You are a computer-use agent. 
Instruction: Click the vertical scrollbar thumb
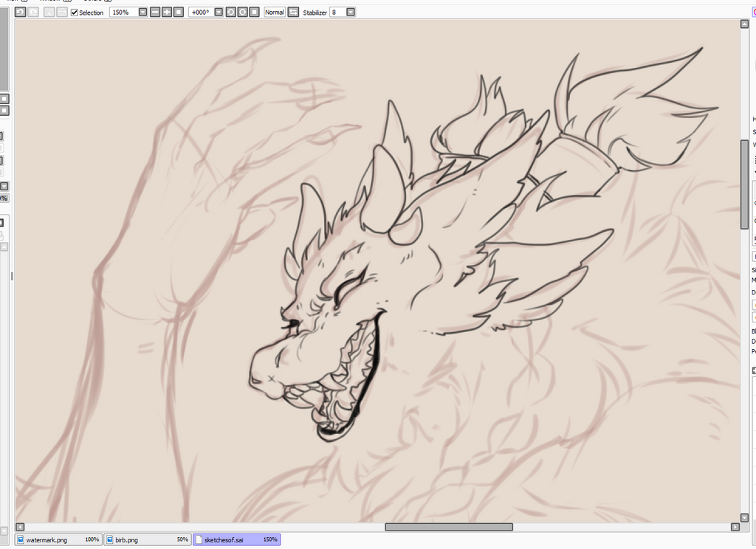(744, 184)
